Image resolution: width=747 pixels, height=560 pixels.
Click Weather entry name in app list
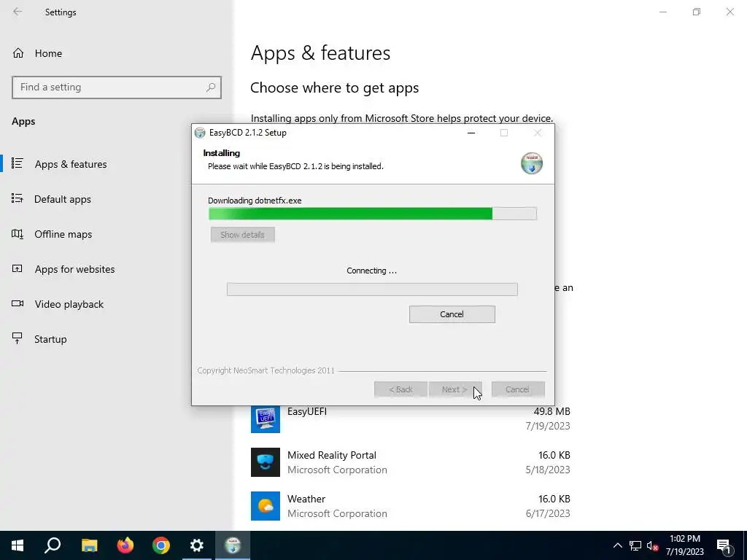[x=306, y=499]
